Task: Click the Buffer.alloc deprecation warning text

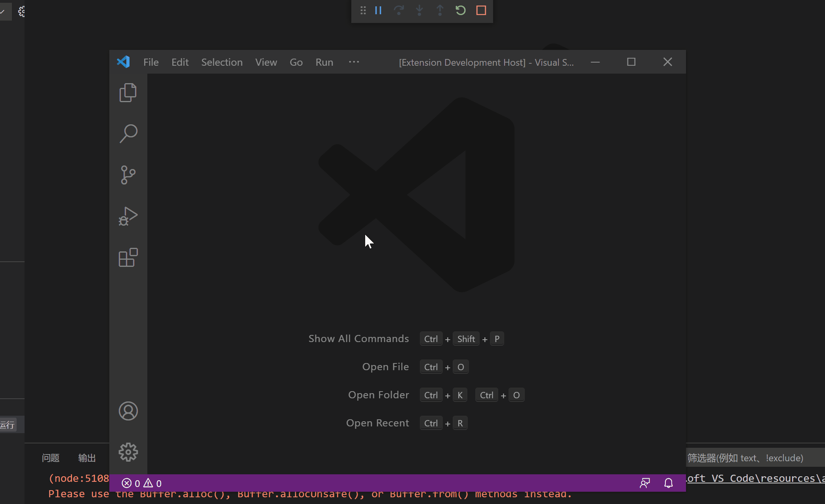Action: [310, 494]
